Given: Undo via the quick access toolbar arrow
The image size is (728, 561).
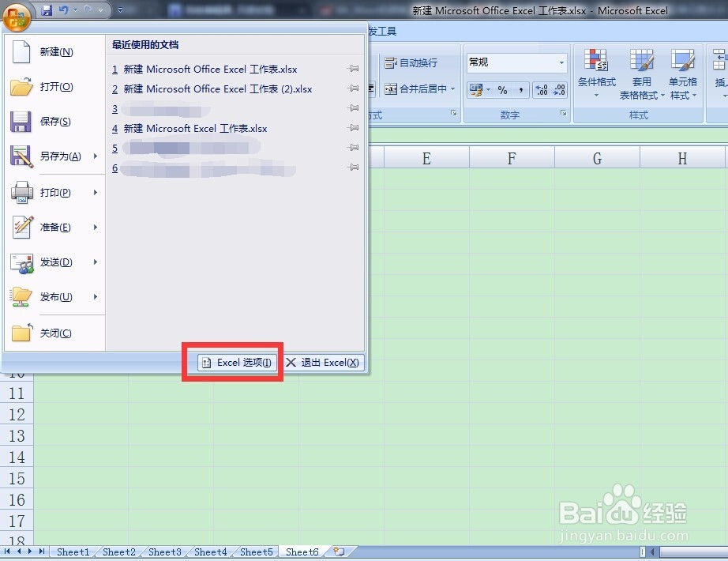Looking at the screenshot, I should [x=64, y=9].
